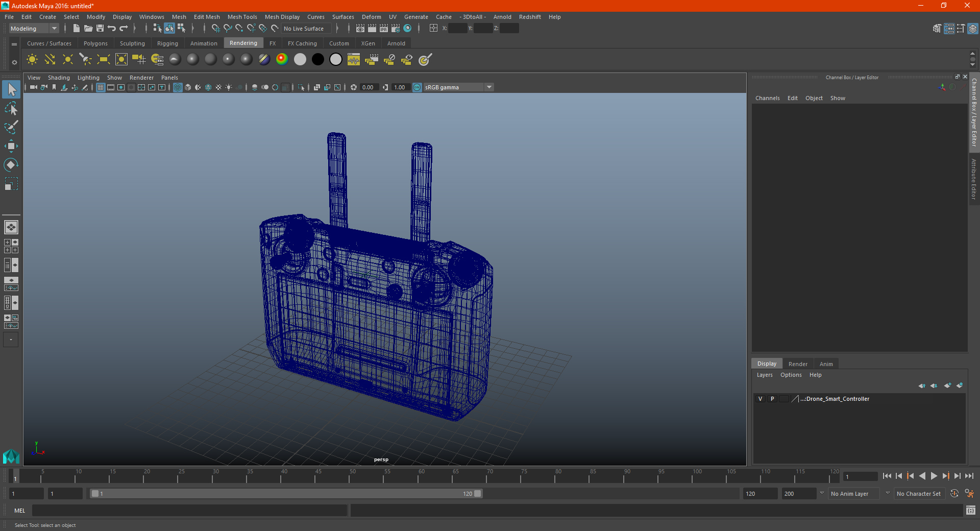Click the MEL command line label
This screenshot has width=980, height=531.
click(x=20, y=511)
